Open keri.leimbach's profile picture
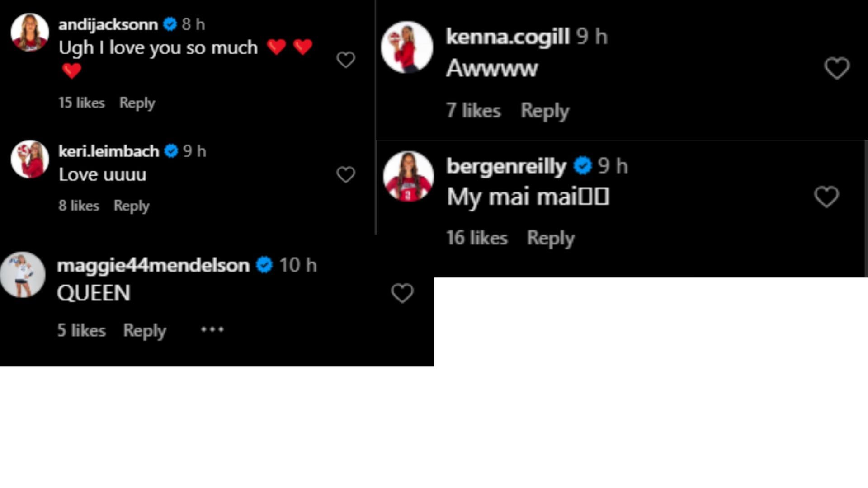 point(30,159)
